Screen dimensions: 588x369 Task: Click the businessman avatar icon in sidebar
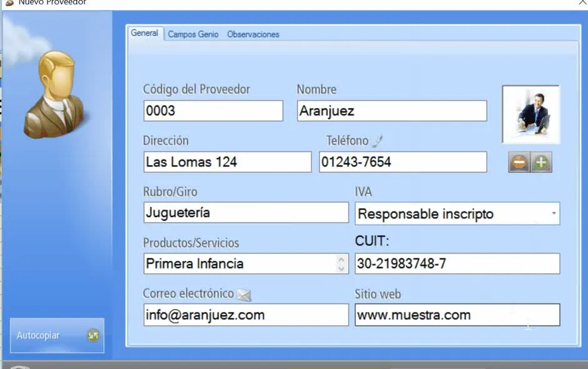(55, 94)
